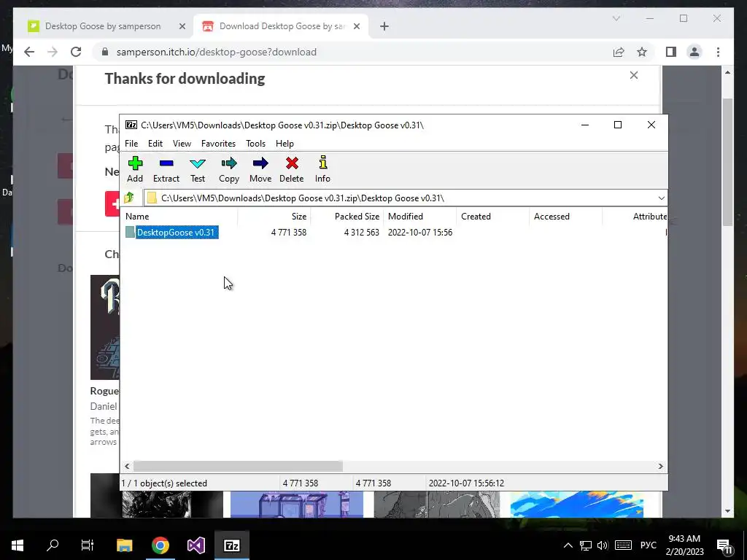Viewport: 747px width, 560px height.
Task: Open a new Chrome tab
Action: (x=384, y=27)
